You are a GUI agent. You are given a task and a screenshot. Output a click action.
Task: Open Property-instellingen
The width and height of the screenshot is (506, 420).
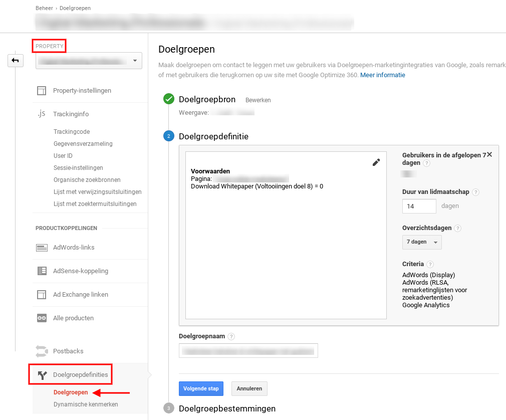[x=82, y=91]
